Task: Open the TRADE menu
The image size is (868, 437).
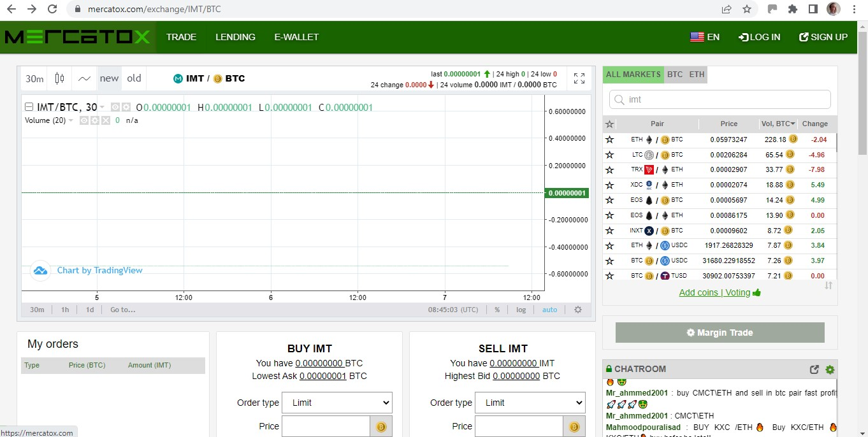Action: click(x=181, y=37)
